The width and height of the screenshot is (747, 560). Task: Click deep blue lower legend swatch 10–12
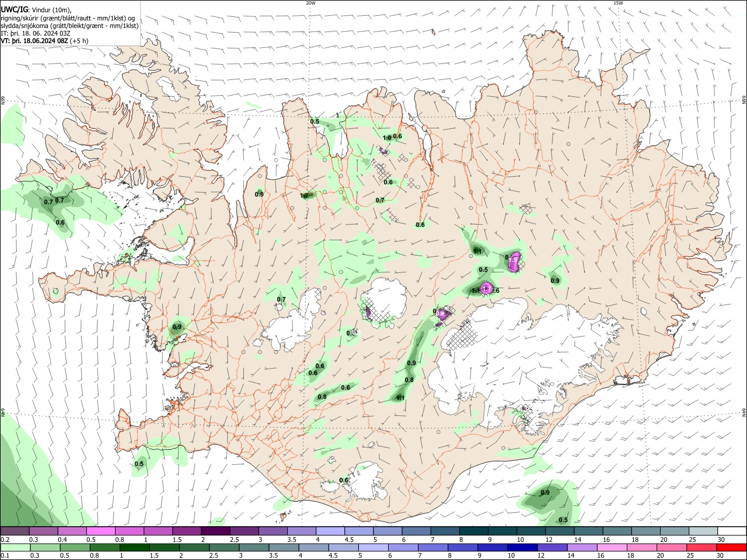point(523,547)
